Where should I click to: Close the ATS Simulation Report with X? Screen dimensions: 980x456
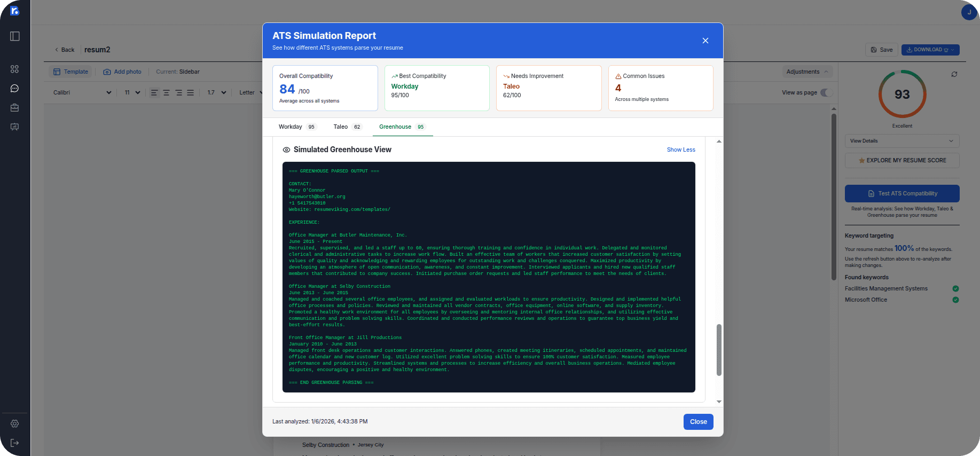pyautogui.click(x=705, y=41)
